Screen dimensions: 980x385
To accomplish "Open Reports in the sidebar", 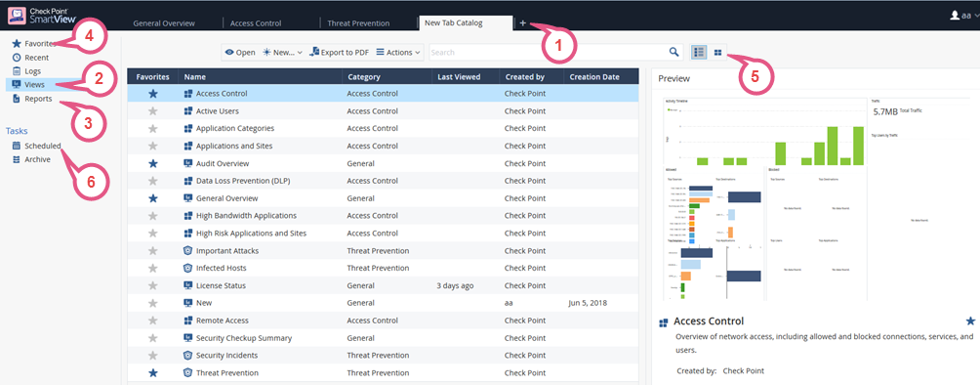I will click(x=32, y=99).
